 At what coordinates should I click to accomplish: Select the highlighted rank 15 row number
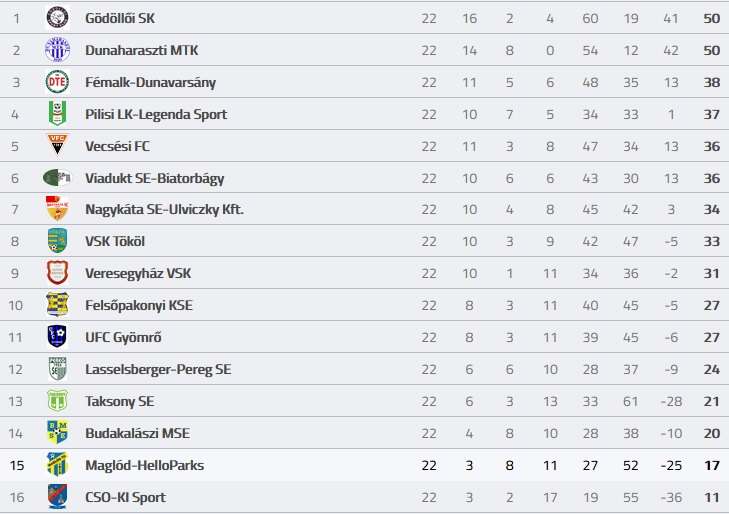click(17, 465)
